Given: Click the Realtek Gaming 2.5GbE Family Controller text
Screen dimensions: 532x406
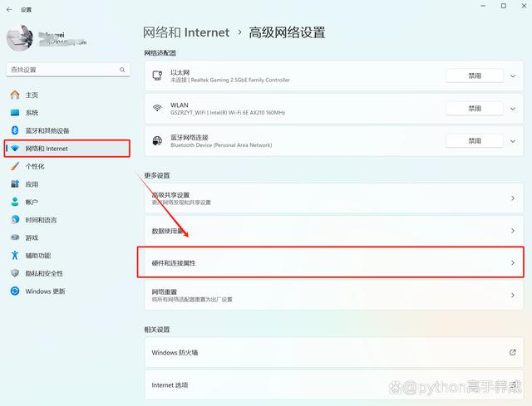Looking at the screenshot, I should pyautogui.click(x=240, y=80).
